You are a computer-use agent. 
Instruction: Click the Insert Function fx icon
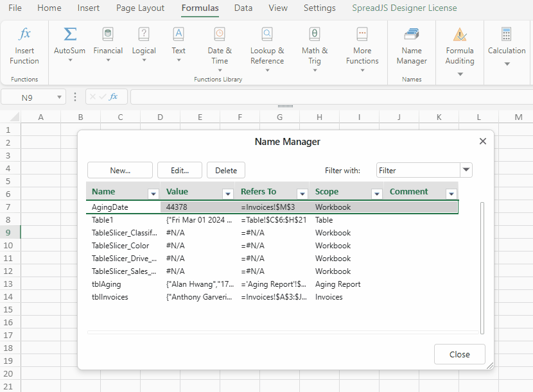click(x=24, y=34)
